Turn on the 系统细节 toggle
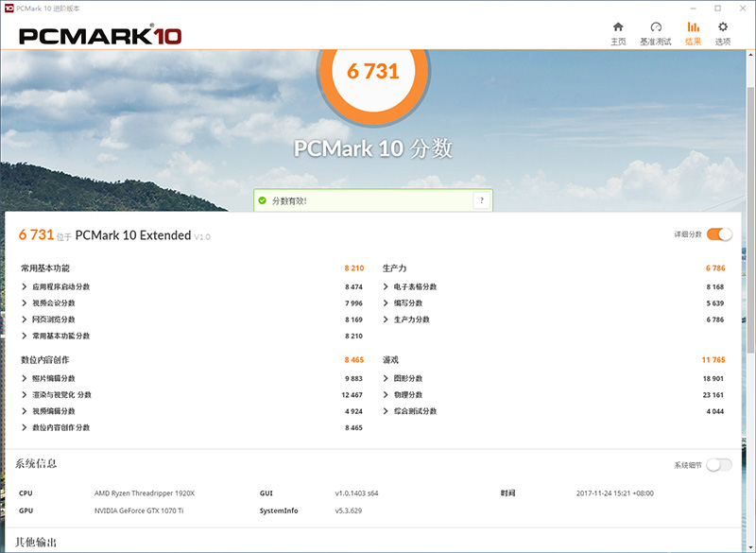The width and height of the screenshot is (756, 553). point(719,465)
